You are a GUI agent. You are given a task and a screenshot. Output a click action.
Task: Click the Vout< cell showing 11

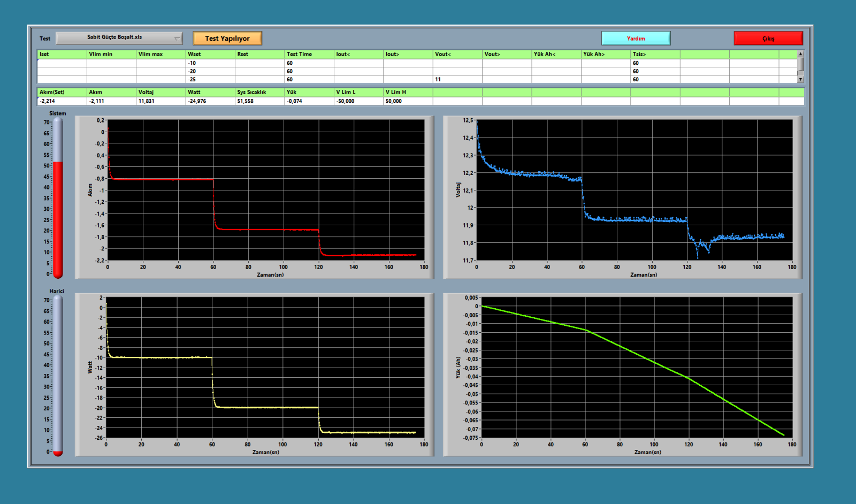pos(457,79)
